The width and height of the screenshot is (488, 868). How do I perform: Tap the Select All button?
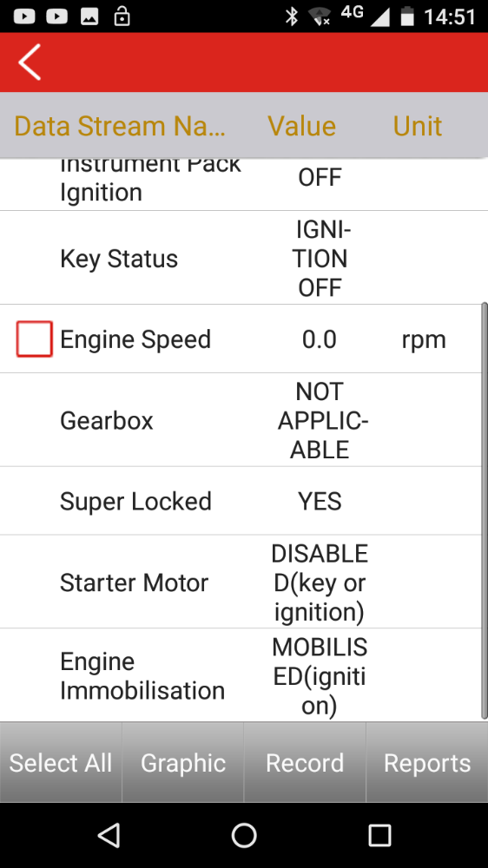(x=61, y=762)
